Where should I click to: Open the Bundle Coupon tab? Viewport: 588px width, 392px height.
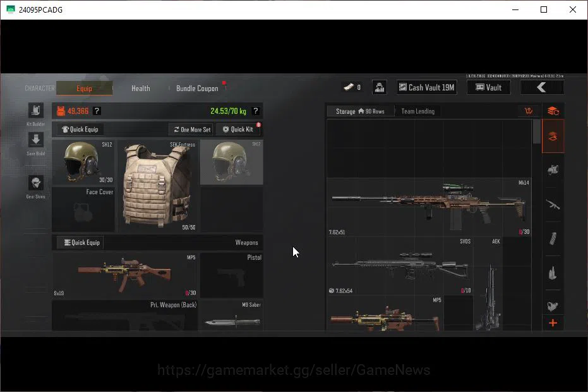197,89
